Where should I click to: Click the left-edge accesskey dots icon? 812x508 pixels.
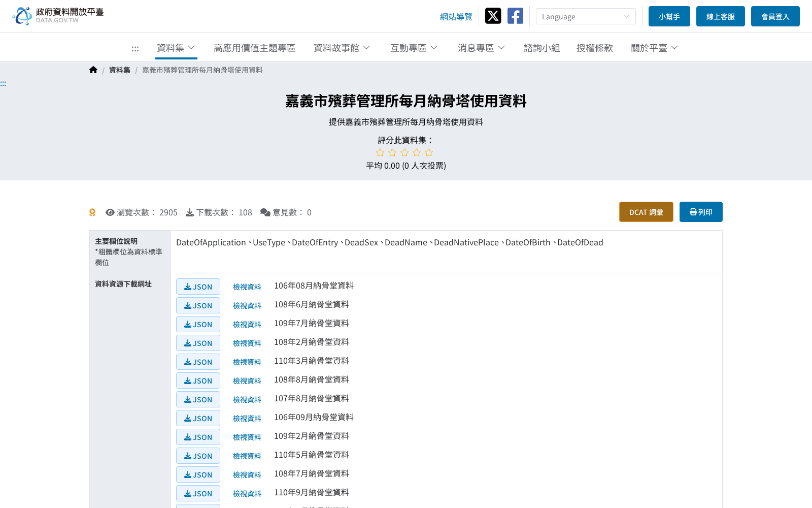tap(3, 84)
